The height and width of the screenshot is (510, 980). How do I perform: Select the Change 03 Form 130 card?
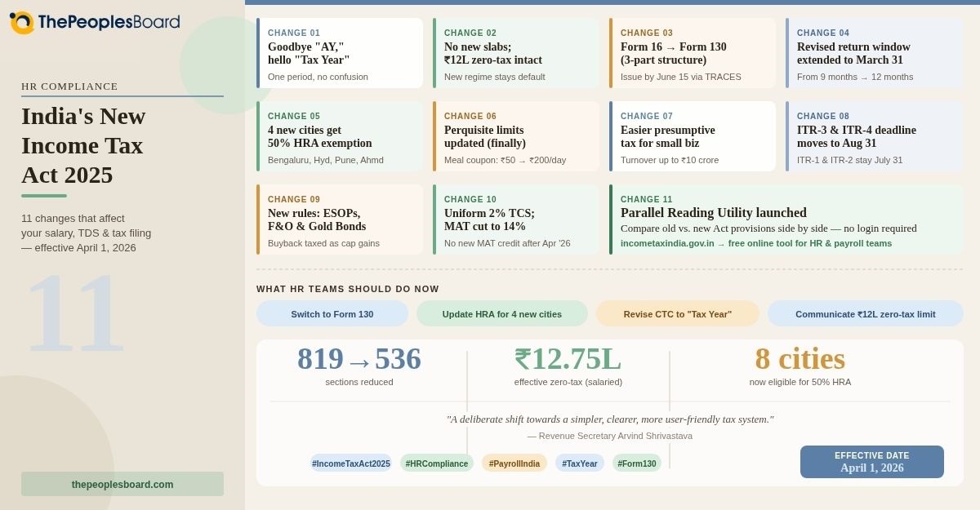point(693,53)
